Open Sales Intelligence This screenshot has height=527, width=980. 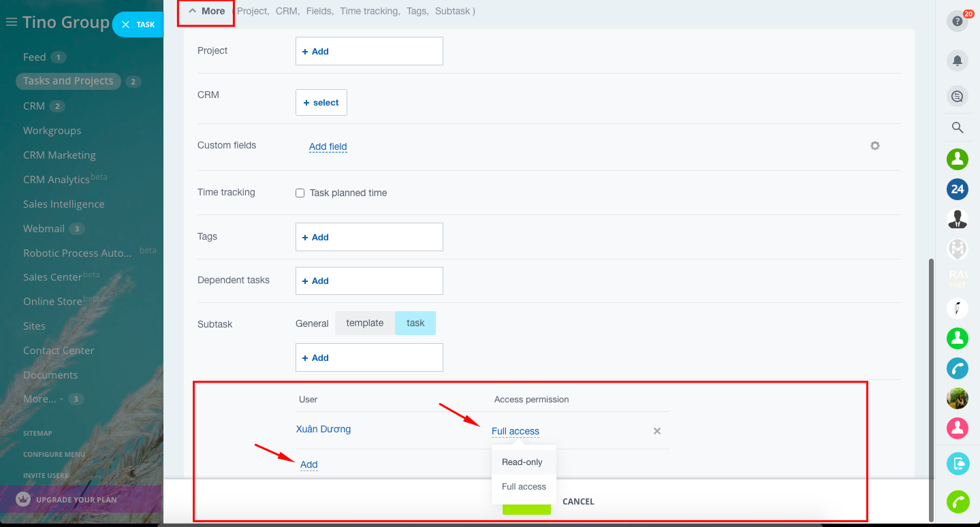[64, 204]
